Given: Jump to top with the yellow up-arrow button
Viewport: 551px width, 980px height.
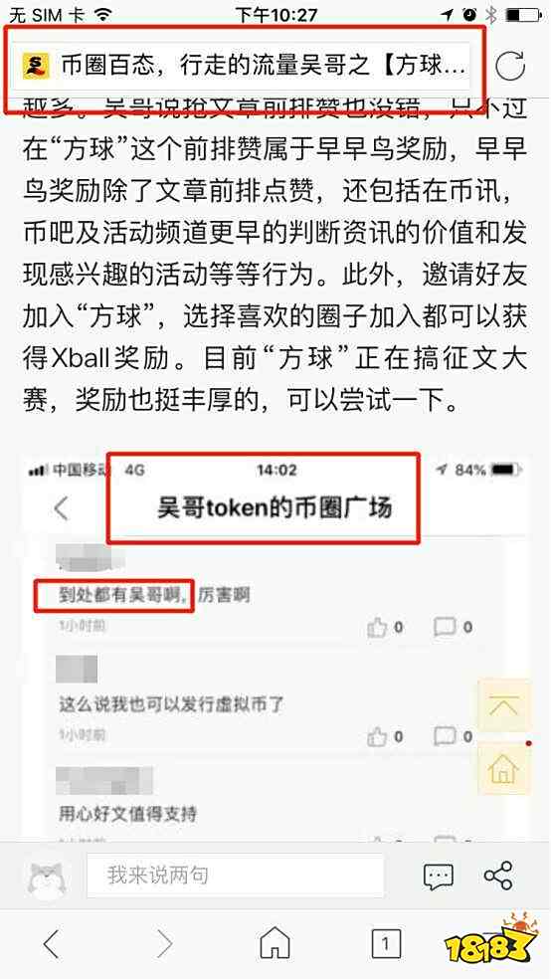Looking at the screenshot, I should point(504,706).
